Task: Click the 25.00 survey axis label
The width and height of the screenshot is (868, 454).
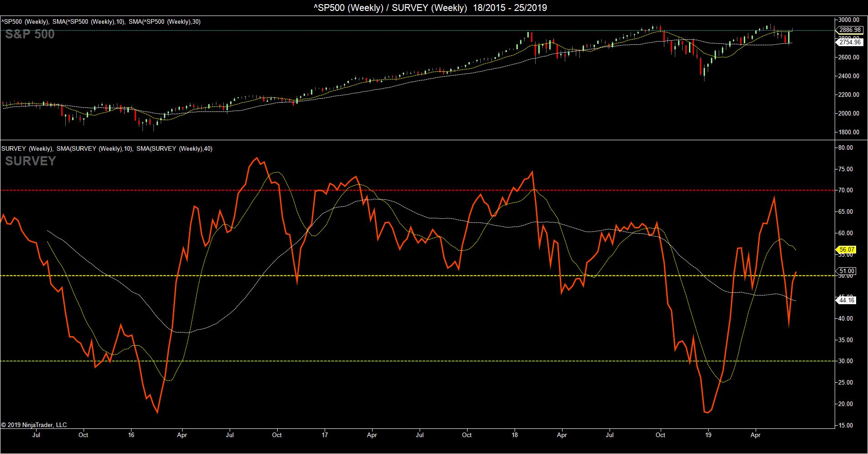Action: click(847, 383)
